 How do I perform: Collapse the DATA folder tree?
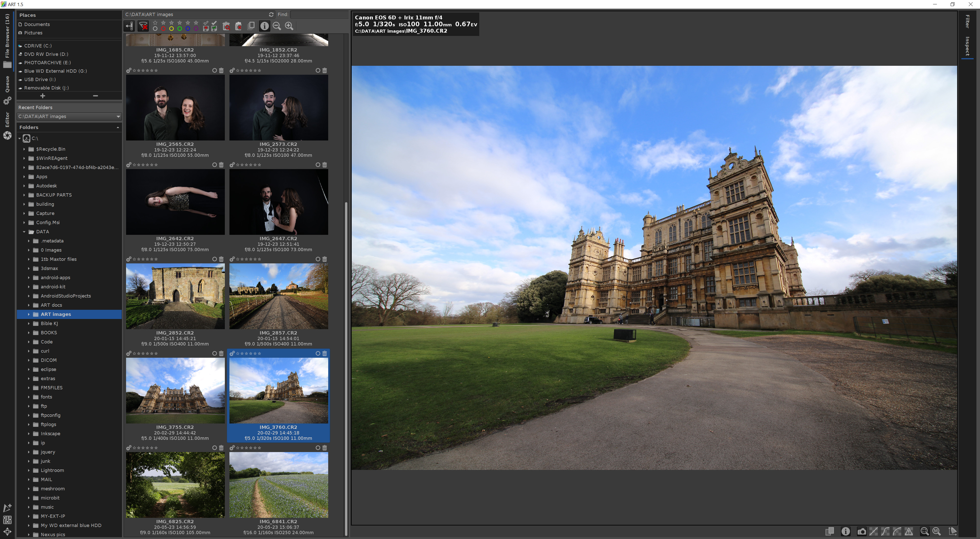[24, 232]
